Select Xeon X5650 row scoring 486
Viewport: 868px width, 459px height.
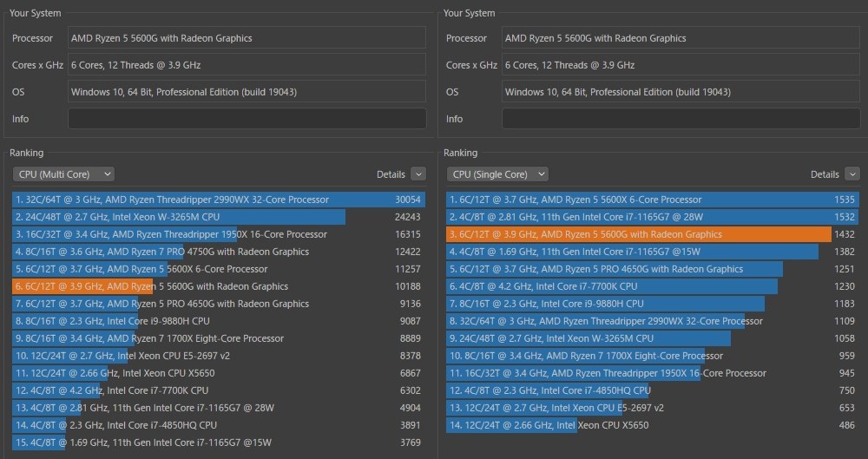(653, 425)
